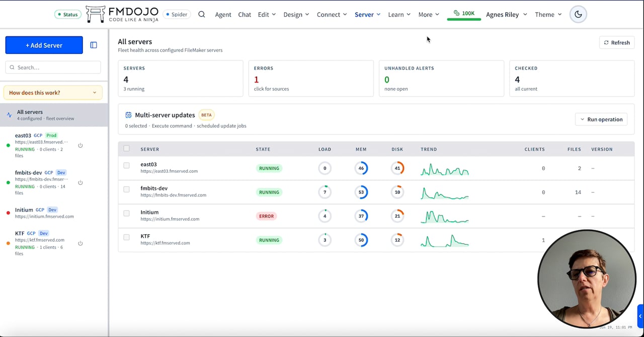This screenshot has width=644, height=337.
Task: Click the https://fmbits-dev.fmserved.com link text
Action: point(173,195)
